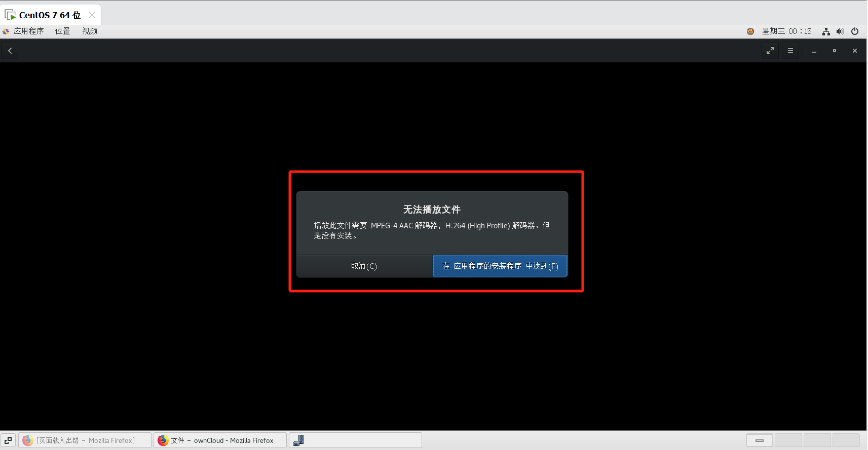Select the first workspace in the switcher

pos(760,440)
